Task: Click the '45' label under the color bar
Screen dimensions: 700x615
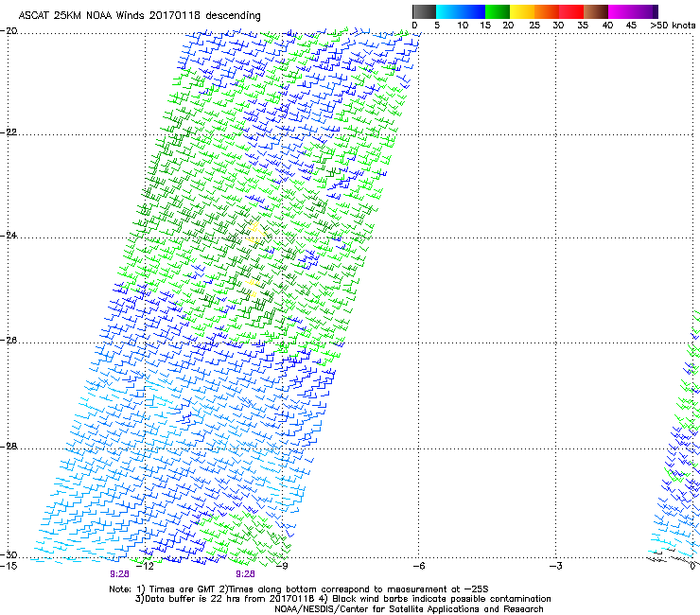Action: tap(631, 26)
